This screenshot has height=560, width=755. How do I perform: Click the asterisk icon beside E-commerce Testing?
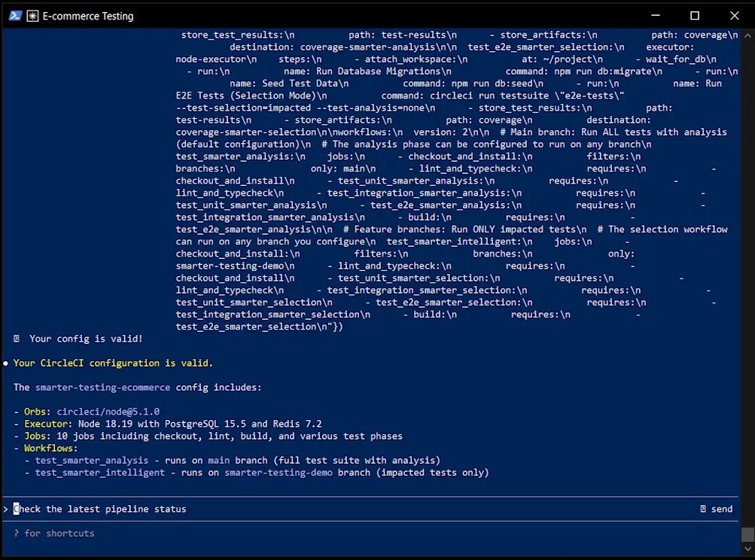[32, 16]
